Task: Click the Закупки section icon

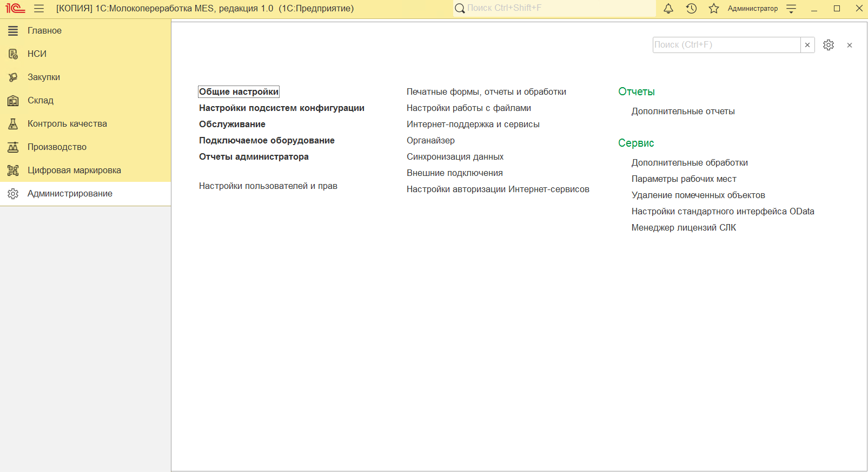Action: click(13, 77)
